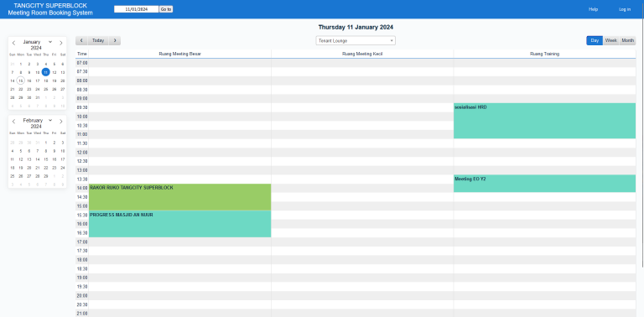Click the Go to button
The image size is (644, 317).
coord(166,9)
